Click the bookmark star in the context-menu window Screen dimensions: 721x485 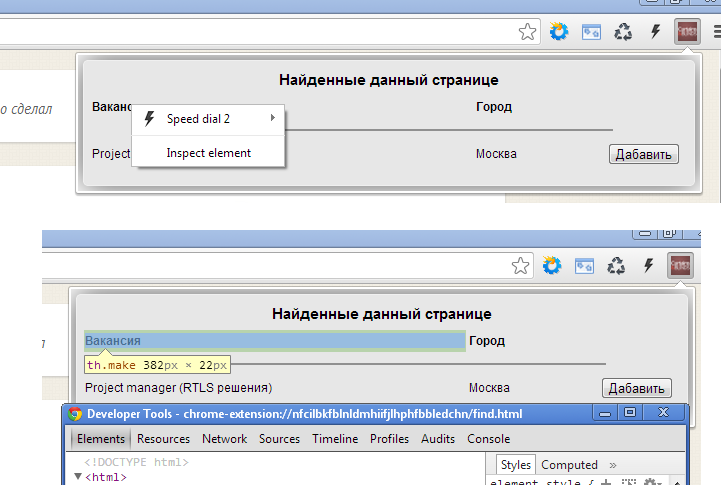[527, 32]
